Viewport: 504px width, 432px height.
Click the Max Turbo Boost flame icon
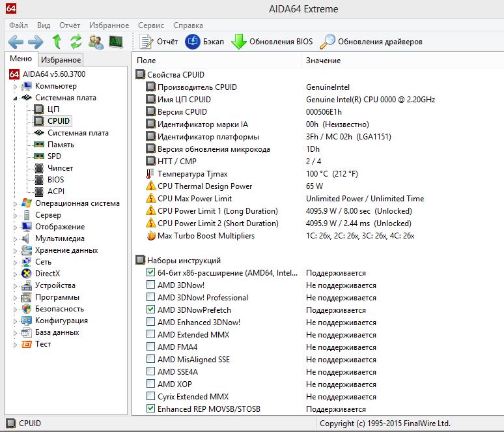point(151,235)
